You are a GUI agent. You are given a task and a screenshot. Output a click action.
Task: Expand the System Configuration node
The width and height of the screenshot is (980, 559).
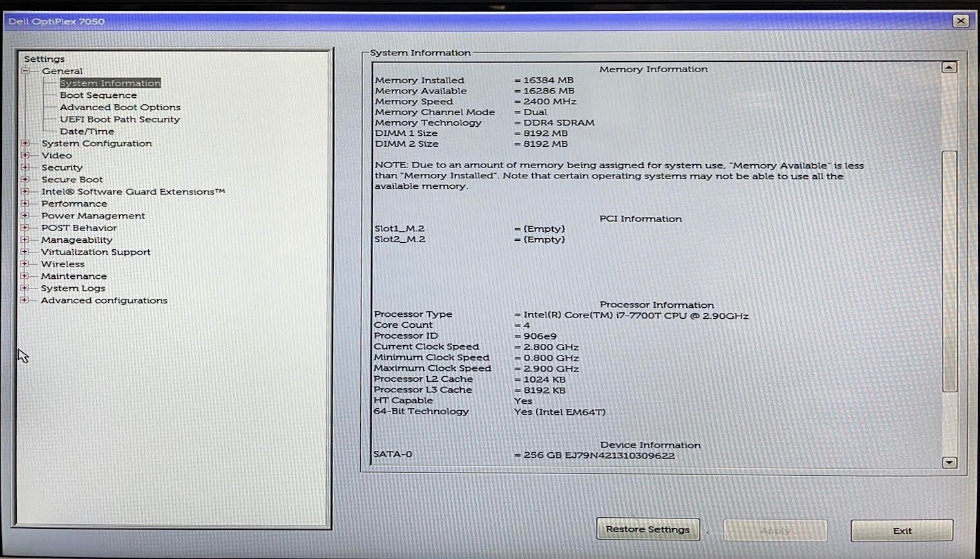point(25,143)
